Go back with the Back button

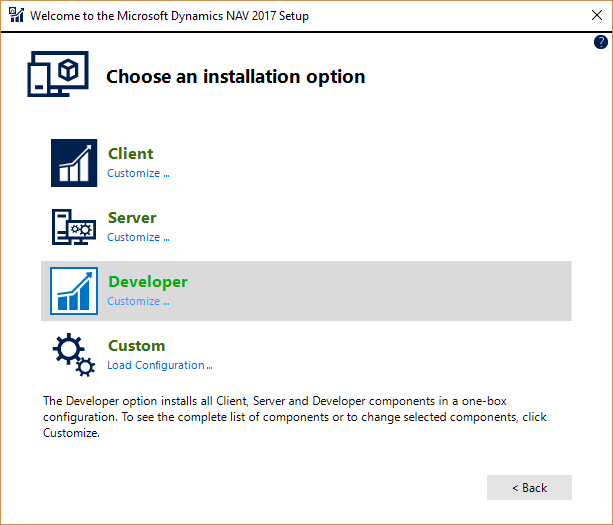[529, 487]
